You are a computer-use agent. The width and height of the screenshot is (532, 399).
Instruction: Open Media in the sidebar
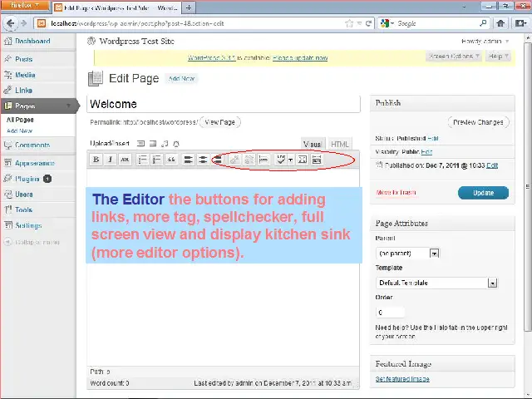coord(25,75)
